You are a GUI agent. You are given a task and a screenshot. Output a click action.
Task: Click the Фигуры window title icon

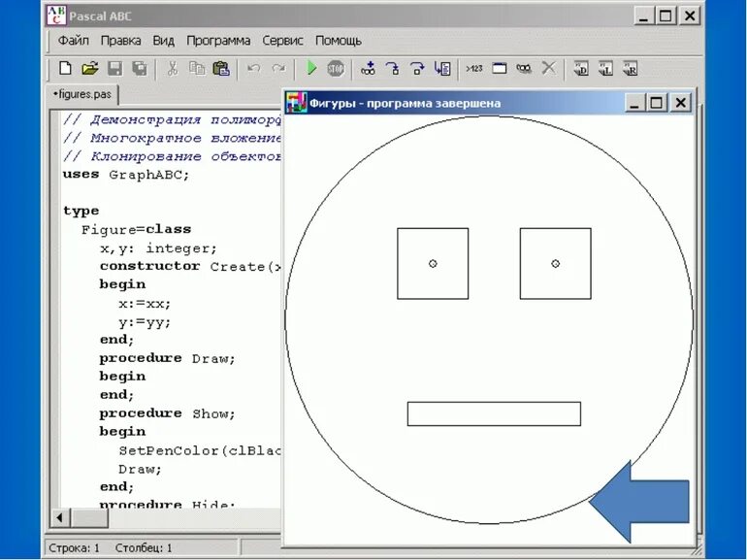click(x=296, y=103)
